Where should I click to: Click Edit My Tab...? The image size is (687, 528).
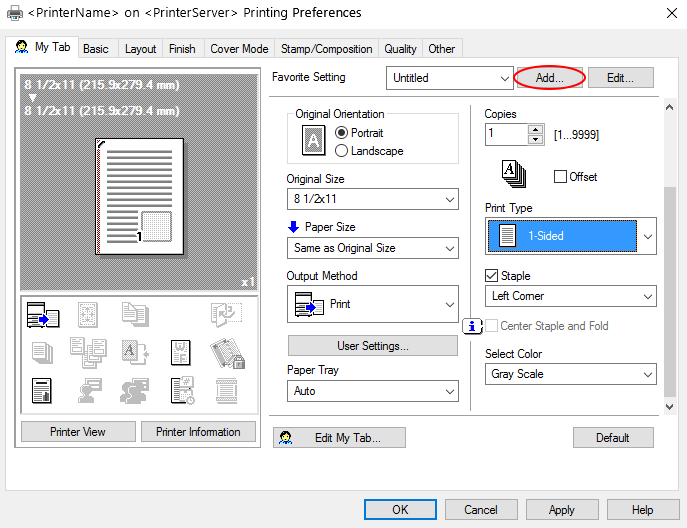point(339,437)
